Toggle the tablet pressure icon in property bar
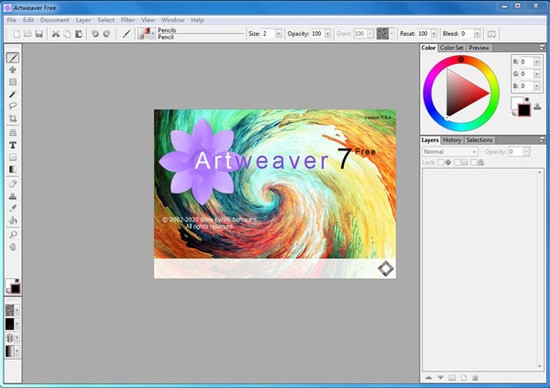Screen dimensions: 550x388 (x=491, y=34)
